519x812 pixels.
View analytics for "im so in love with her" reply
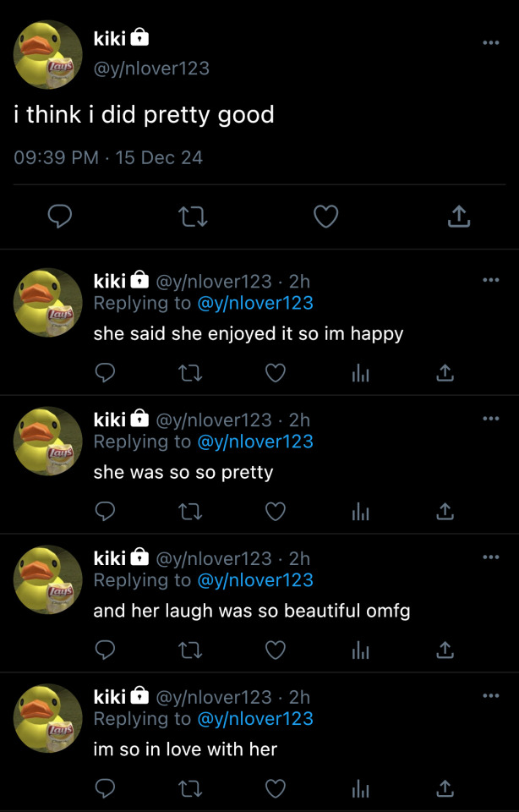point(361,788)
